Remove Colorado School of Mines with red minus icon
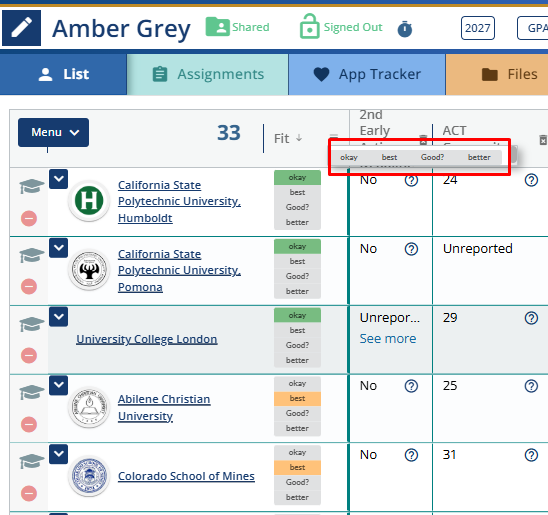The image size is (548, 515). click(29, 493)
